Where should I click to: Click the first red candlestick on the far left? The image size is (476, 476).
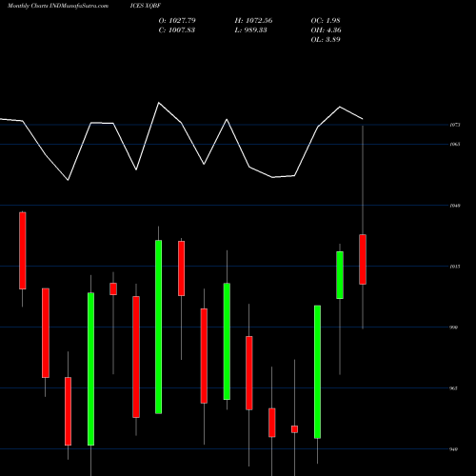click(x=23, y=250)
